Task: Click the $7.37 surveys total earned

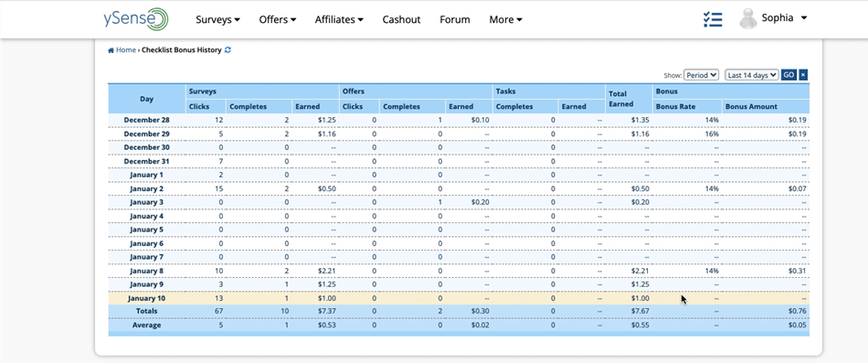Action: click(326, 312)
